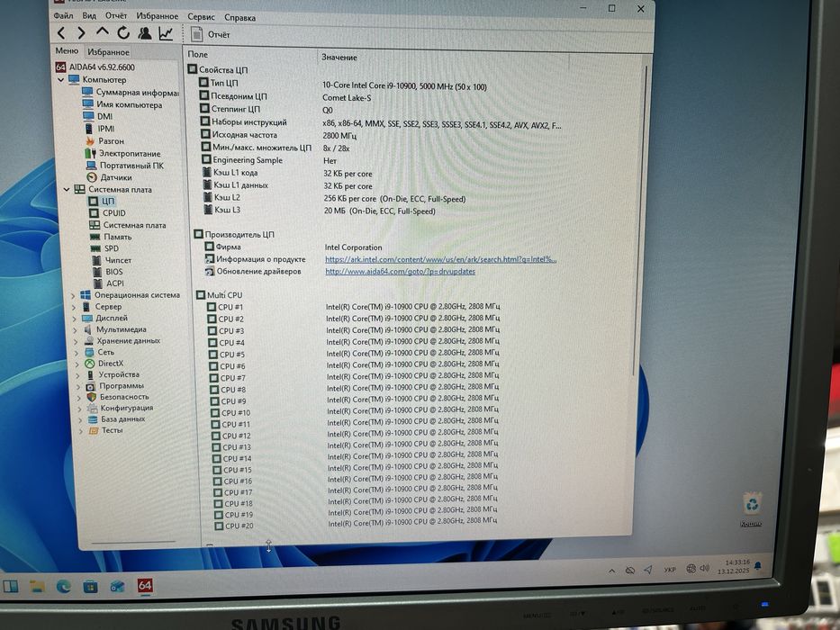Viewport: 840px width, 630px height.
Task: Select the IPMI tree item
Action: click(100, 129)
